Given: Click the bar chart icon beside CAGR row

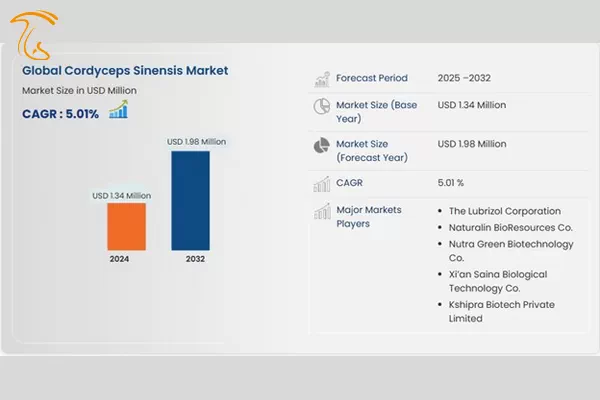Looking at the screenshot, I should tap(322, 184).
